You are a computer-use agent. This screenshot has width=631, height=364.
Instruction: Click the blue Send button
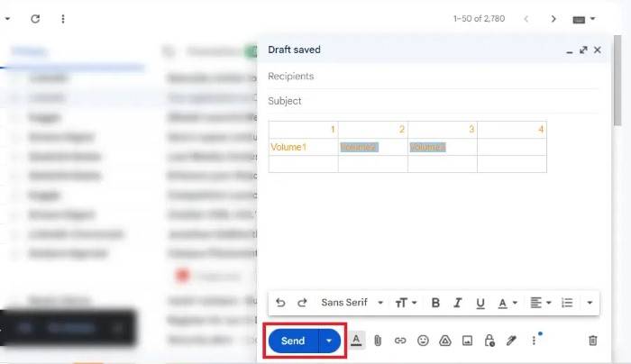293,341
